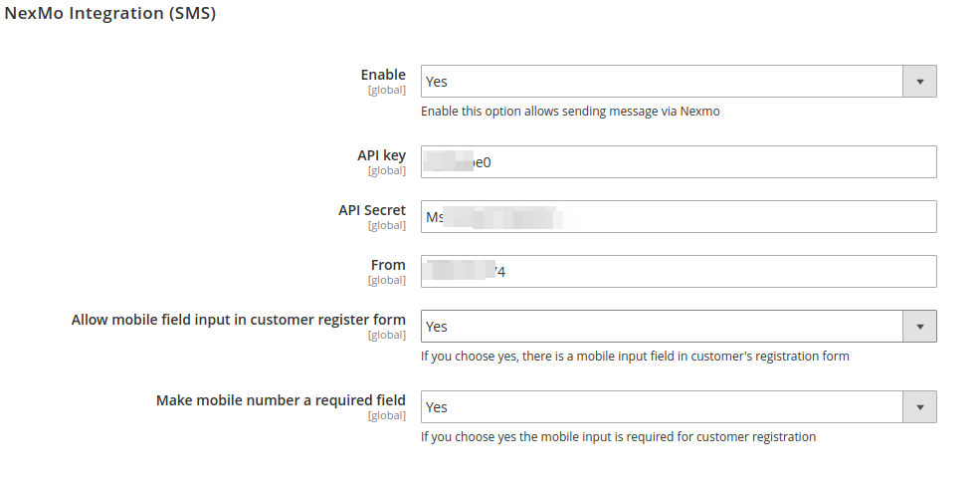Viewport: 980px width, 485px height.
Task: Click 'Make mobile number a required field' label
Action: [x=281, y=400]
